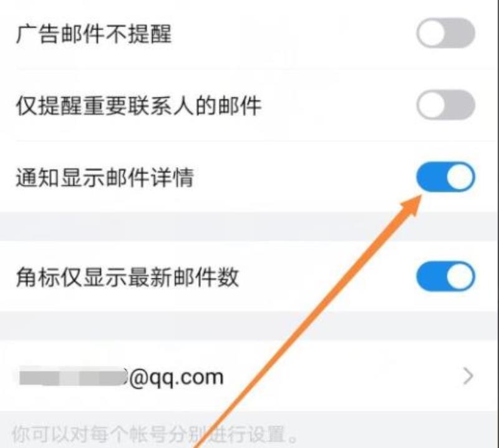Click the hint text 你可以对每个帐号分别进行设置
The width and height of the screenshot is (499, 448).
coord(155,434)
